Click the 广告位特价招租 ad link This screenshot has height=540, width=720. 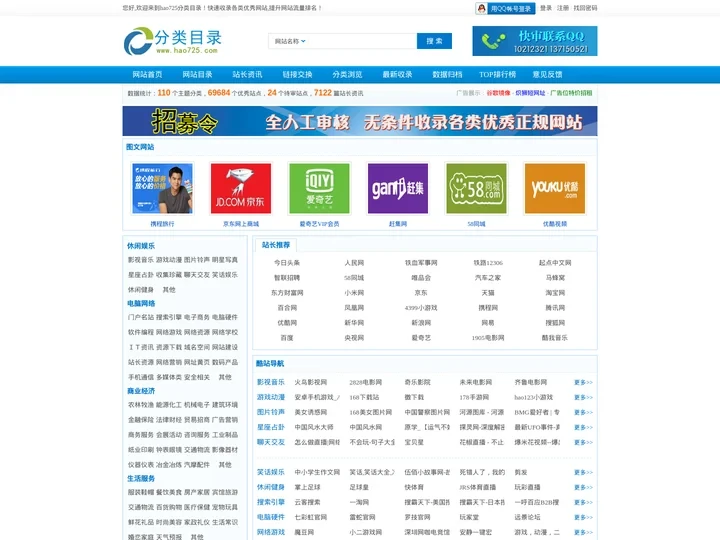coord(571,93)
